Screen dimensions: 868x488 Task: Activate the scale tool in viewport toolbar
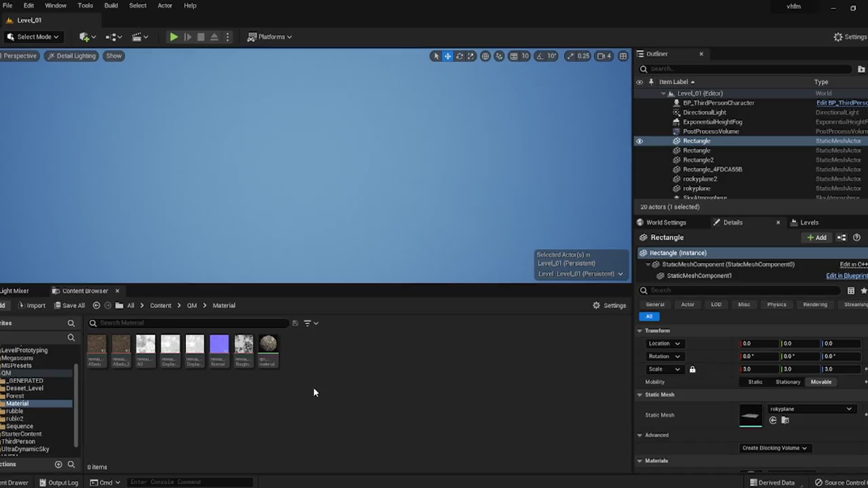[x=471, y=56]
